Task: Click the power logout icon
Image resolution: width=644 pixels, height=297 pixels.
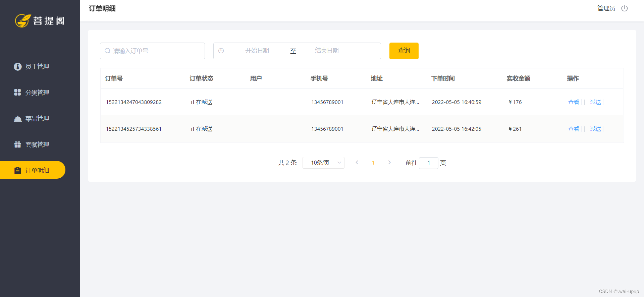Action: click(x=624, y=8)
